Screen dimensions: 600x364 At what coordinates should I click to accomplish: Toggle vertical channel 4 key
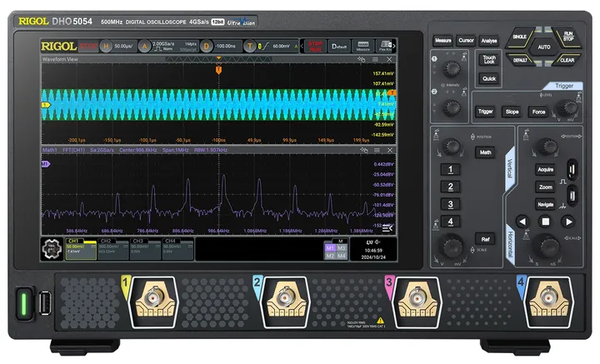[x=450, y=222]
